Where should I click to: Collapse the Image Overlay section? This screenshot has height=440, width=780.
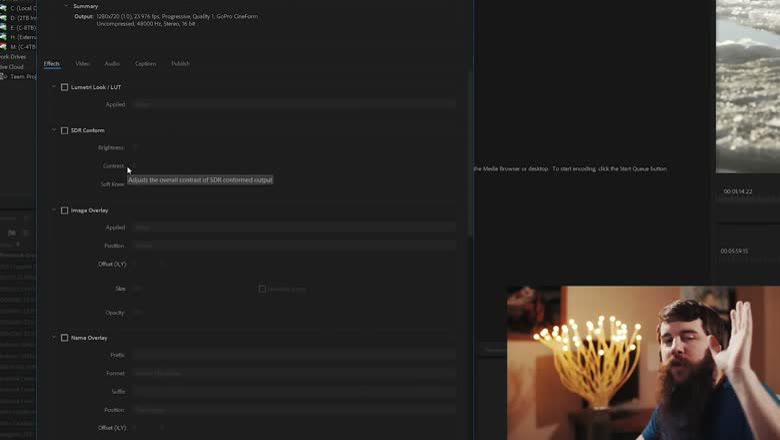54,210
